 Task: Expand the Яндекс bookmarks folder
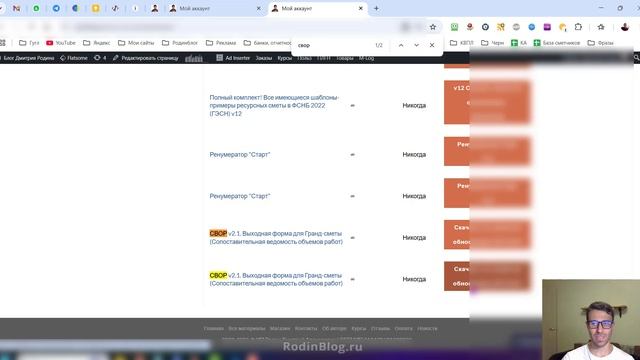[97, 43]
